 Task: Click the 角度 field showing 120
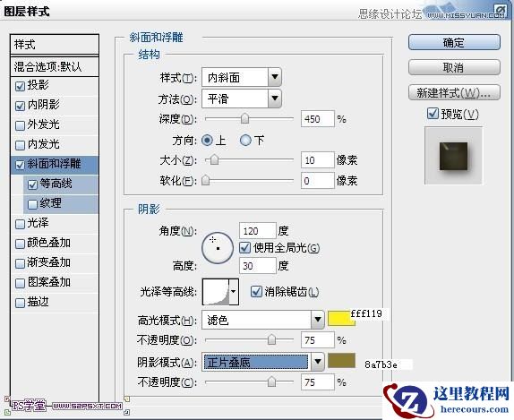258,231
